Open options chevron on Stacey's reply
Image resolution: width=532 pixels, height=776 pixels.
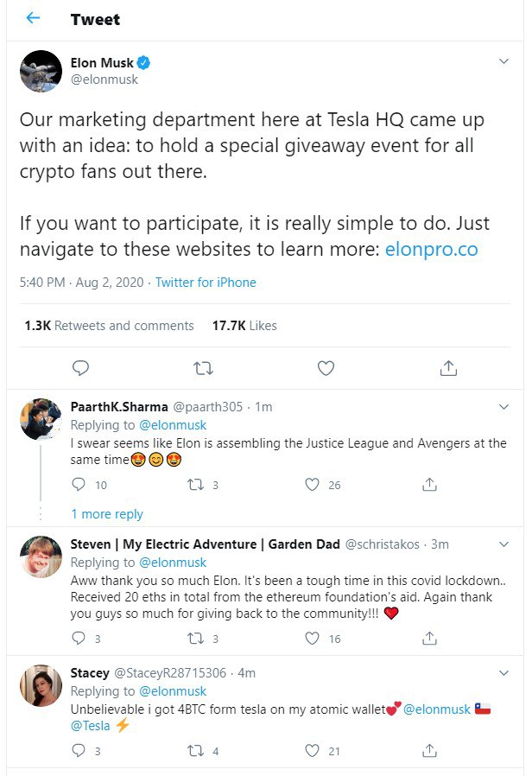click(503, 673)
